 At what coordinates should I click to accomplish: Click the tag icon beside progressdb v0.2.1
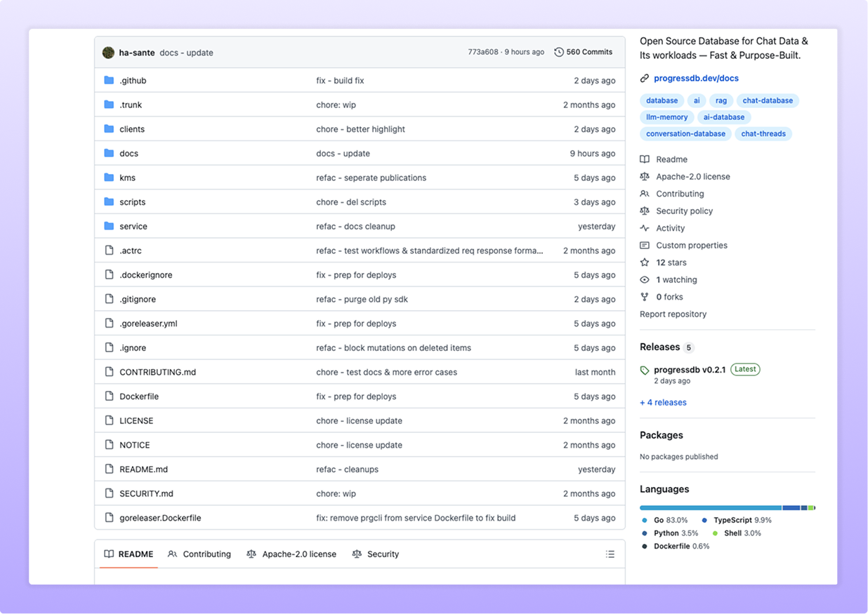coord(645,369)
